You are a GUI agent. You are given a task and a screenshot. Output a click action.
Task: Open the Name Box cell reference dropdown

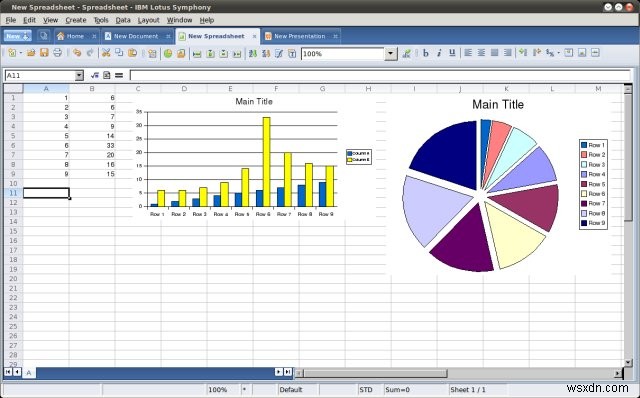pos(79,75)
